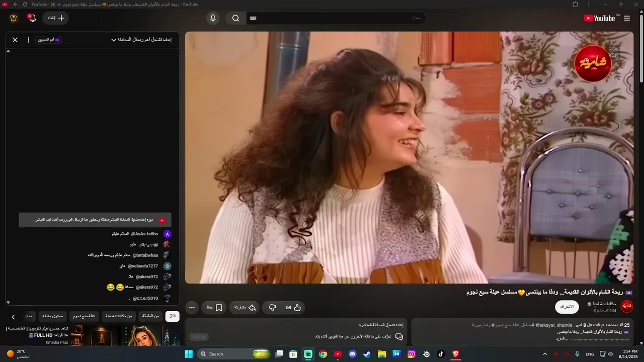Screen dimensions: 644x362
Task: Open the browser extensions puzzle icon
Action: pos(576,5)
